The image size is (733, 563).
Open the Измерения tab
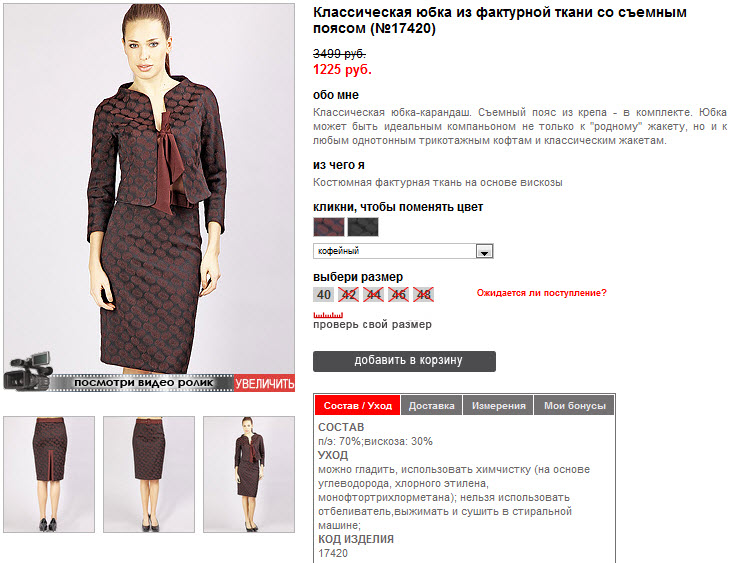pyautogui.click(x=498, y=405)
